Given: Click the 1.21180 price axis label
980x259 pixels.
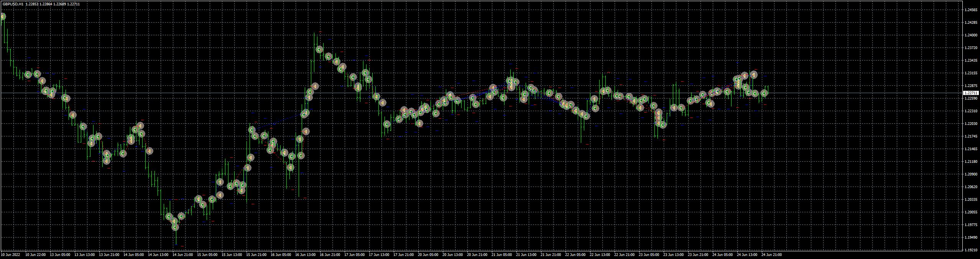Looking at the screenshot, I should pos(971,162).
